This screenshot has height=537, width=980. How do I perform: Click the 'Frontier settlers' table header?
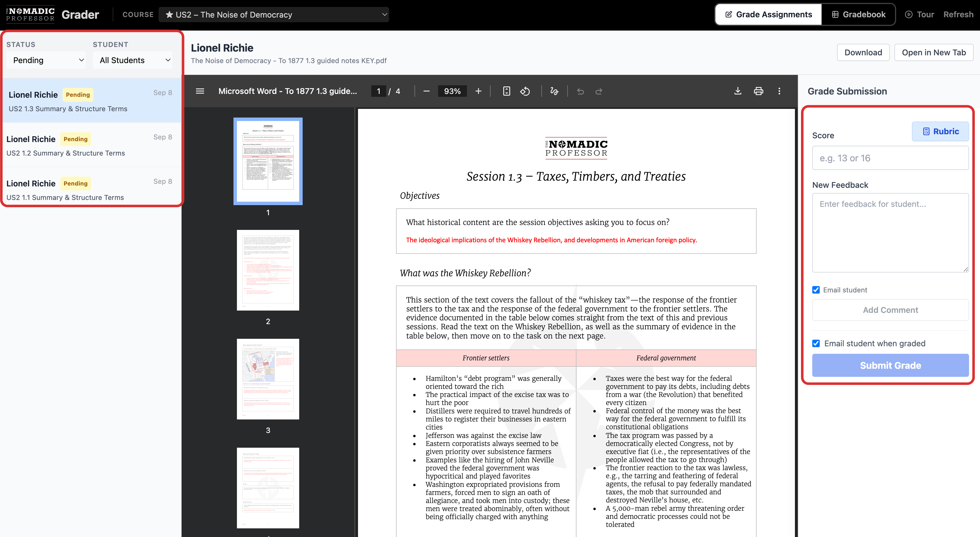click(x=486, y=358)
